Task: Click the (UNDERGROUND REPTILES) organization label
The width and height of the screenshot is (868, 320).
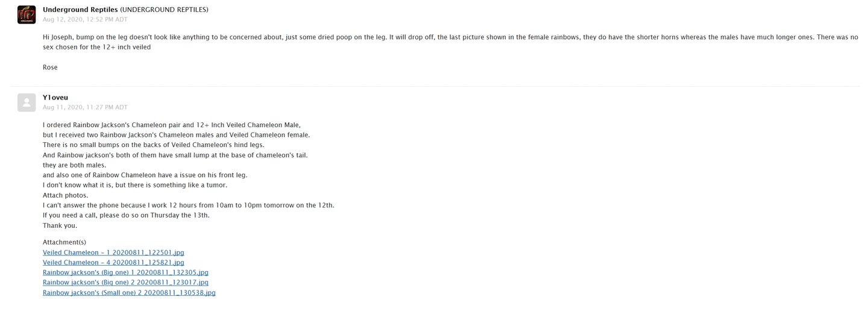Action: click(x=165, y=10)
